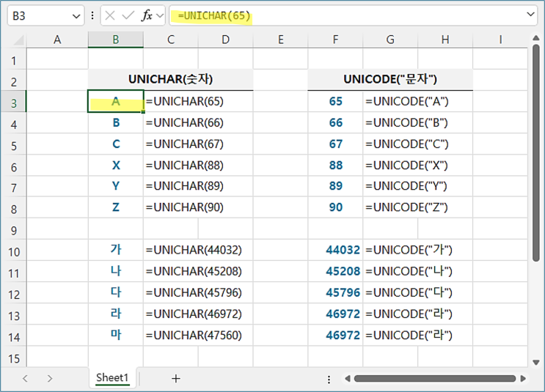The width and height of the screenshot is (545, 392).
Task: Select column H header
Action: 445,40
